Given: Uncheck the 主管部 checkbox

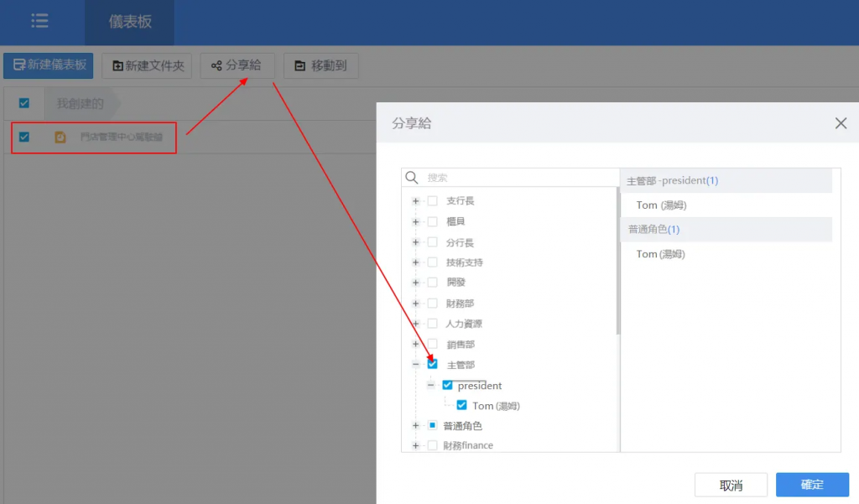Looking at the screenshot, I should (x=432, y=364).
